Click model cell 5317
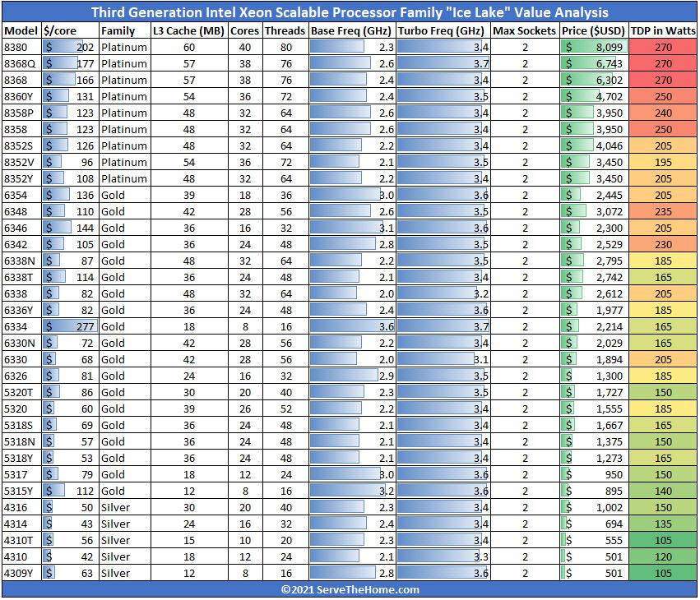 coord(21,474)
